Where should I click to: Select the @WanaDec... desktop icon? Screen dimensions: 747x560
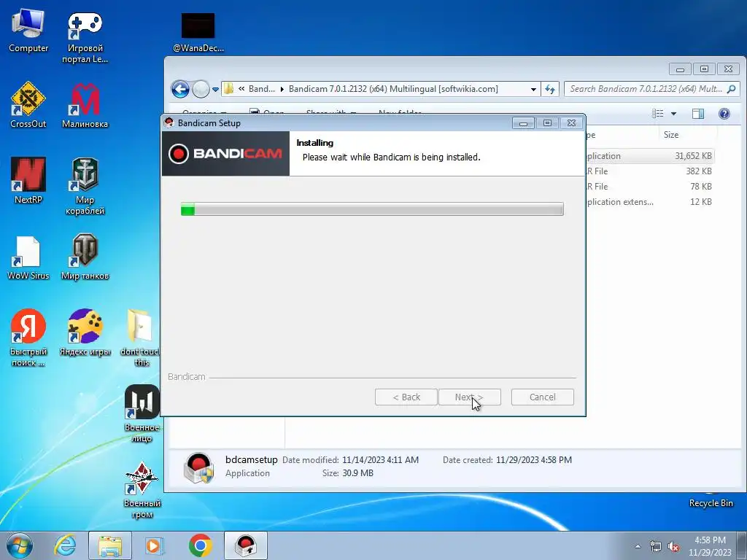click(x=198, y=32)
